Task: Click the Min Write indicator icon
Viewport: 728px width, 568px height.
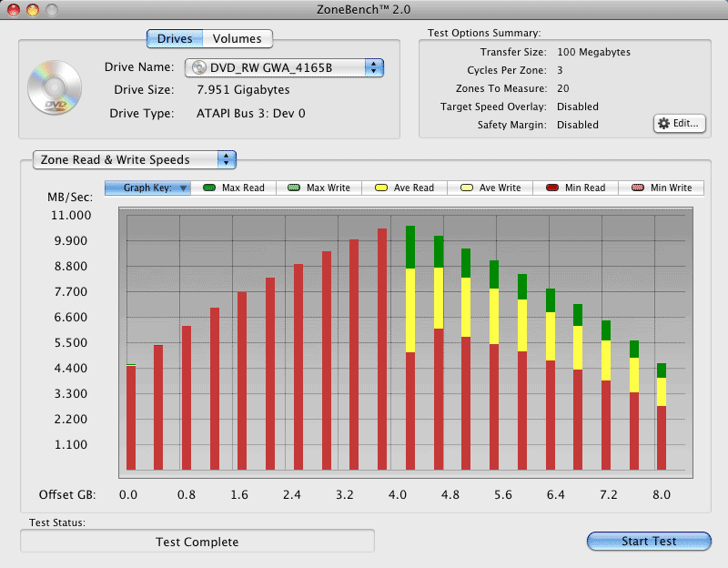Action: tap(637, 188)
